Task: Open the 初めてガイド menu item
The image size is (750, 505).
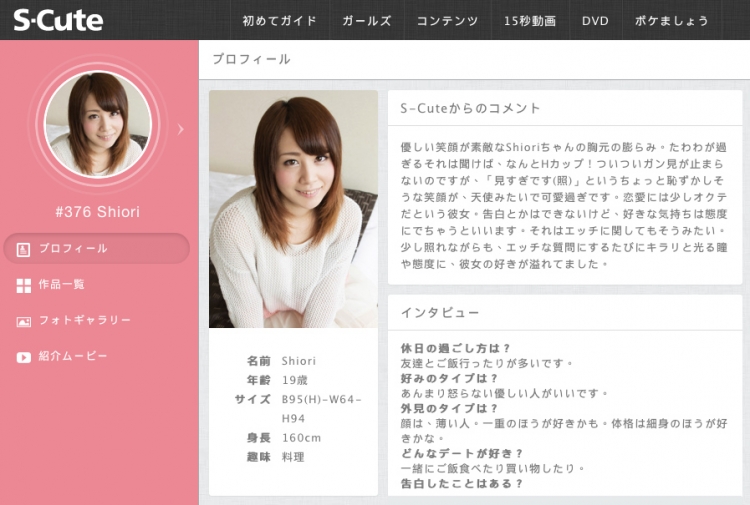Action: (x=279, y=21)
